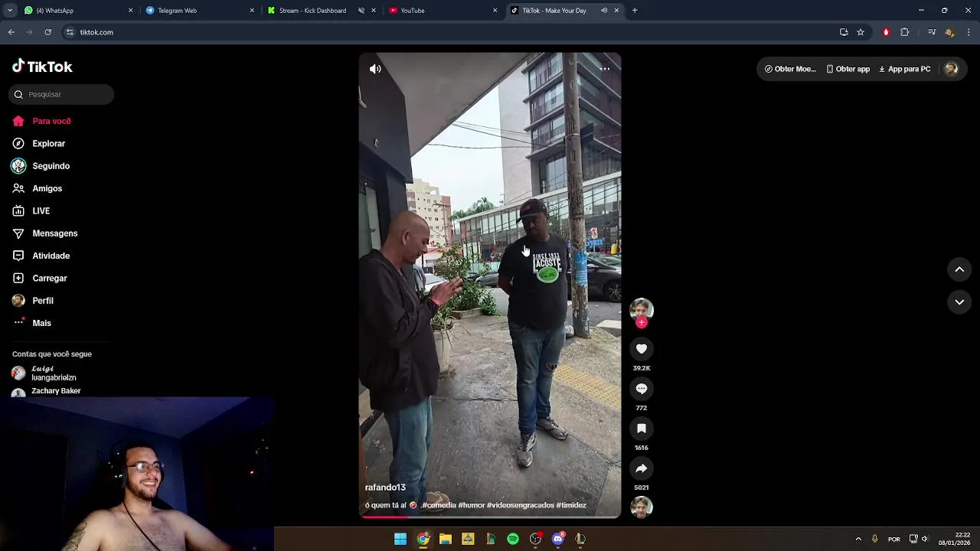Bookmark this page with the star

click(861, 32)
